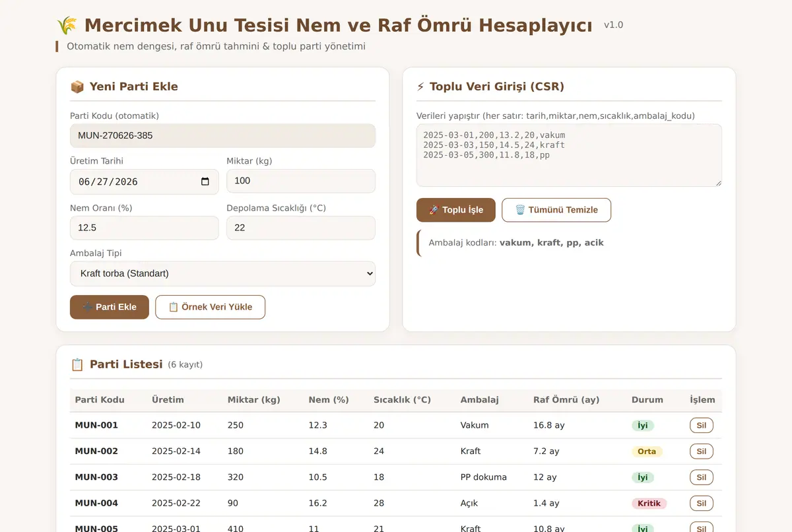Click Örnek Veri Yükle button
The image size is (792, 532).
tap(210, 307)
